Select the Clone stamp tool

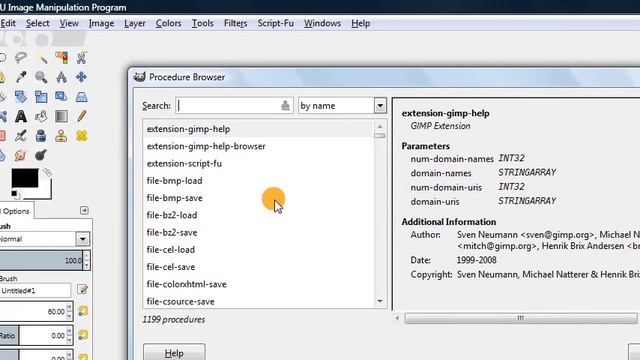(x=61, y=136)
